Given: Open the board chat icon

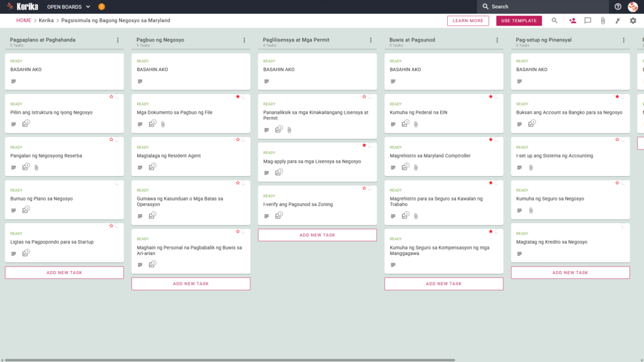Looking at the screenshot, I should click(588, 21).
